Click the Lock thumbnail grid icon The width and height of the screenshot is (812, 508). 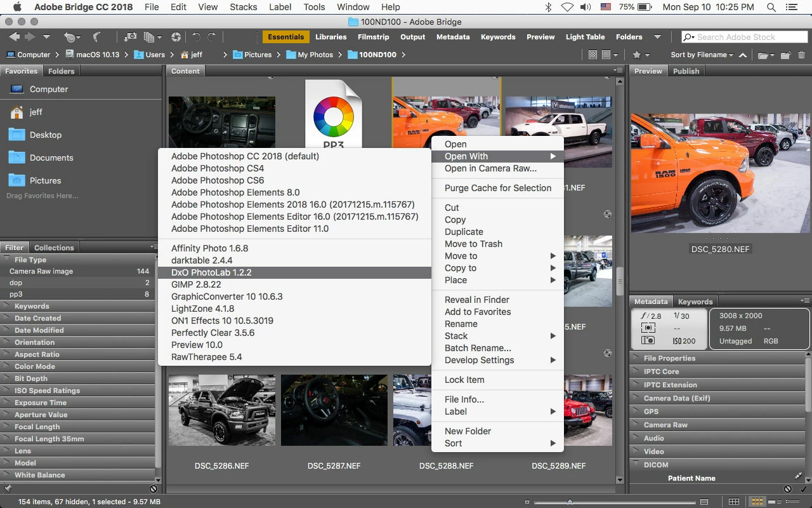point(734,502)
